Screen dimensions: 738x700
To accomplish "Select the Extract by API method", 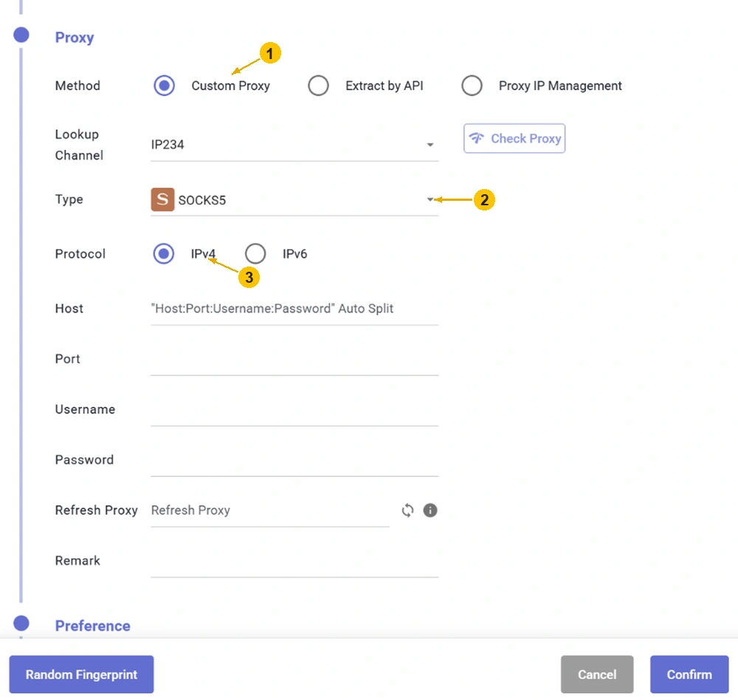I will pyautogui.click(x=318, y=86).
